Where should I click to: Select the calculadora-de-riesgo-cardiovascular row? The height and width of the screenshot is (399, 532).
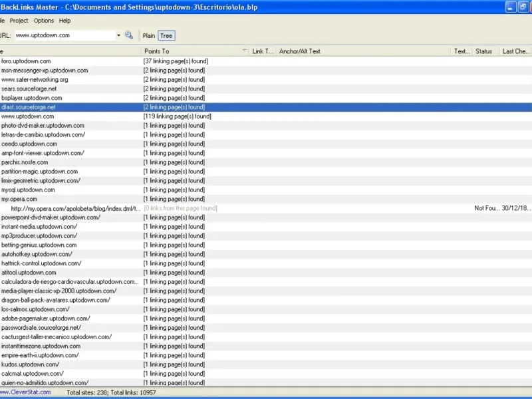pyautogui.click(x=266, y=281)
